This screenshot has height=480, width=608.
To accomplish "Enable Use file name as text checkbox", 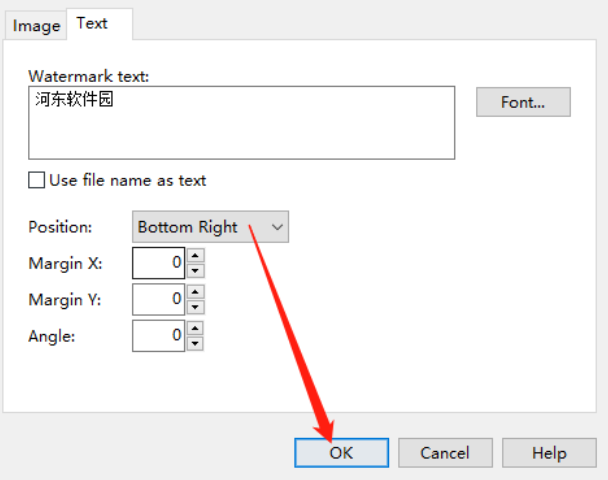I will tap(37, 180).
